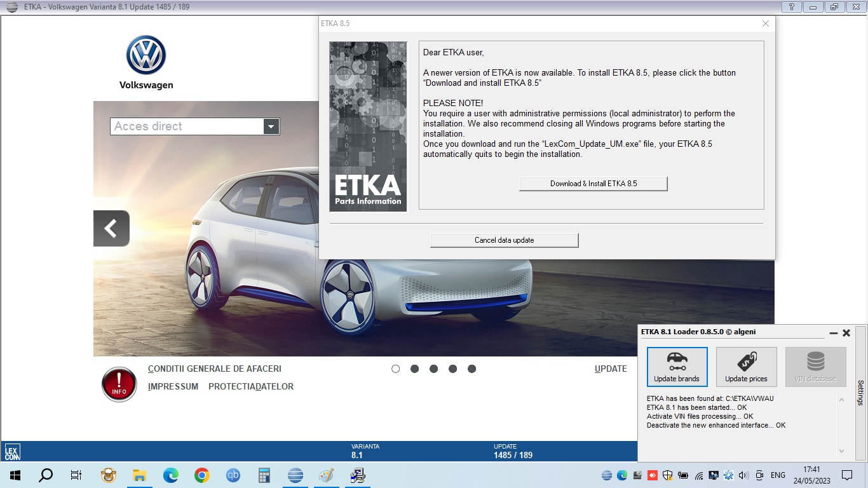This screenshot has width=868, height=488.
Task: Select the last carousel slide dot
Action: [x=471, y=369]
